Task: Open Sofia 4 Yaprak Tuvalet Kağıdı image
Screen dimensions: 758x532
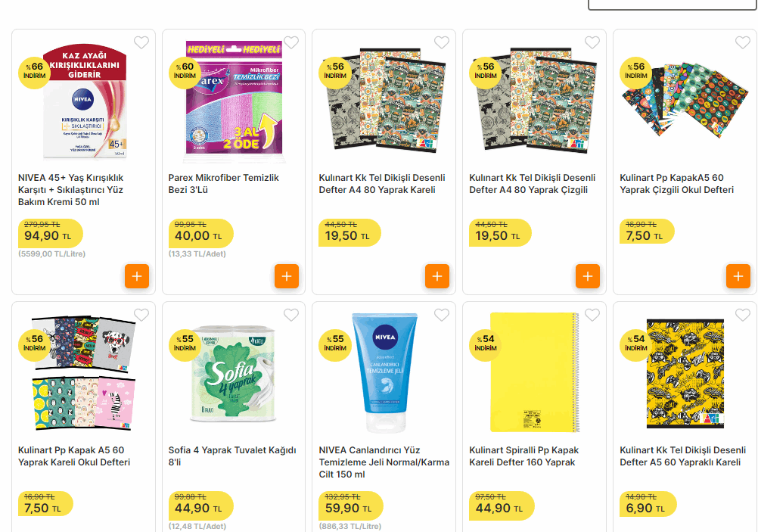Action: point(234,372)
